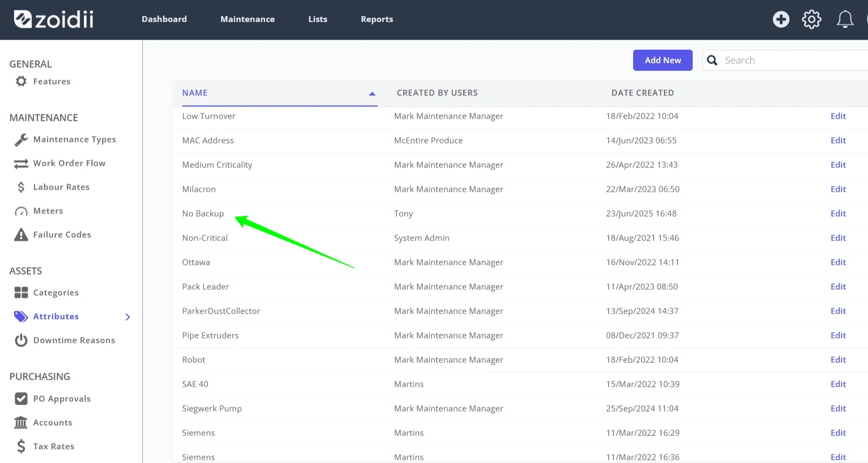Viewport: 868px width, 463px height.
Task: Select the No Backup row name
Action: (203, 214)
